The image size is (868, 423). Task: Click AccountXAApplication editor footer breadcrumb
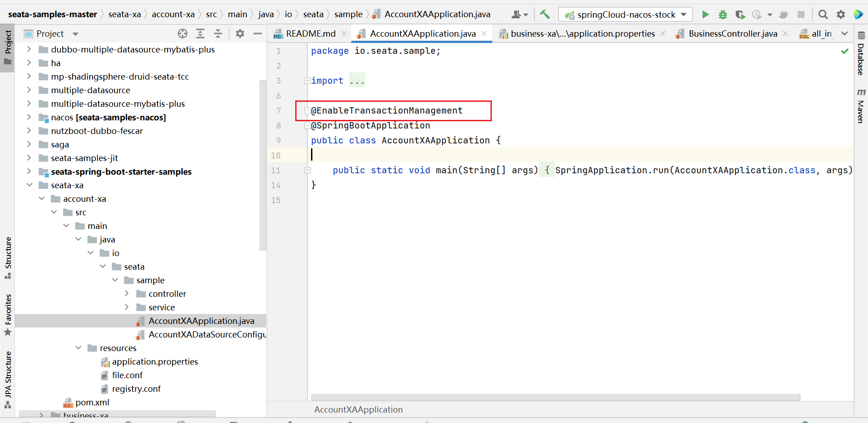click(359, 409)
